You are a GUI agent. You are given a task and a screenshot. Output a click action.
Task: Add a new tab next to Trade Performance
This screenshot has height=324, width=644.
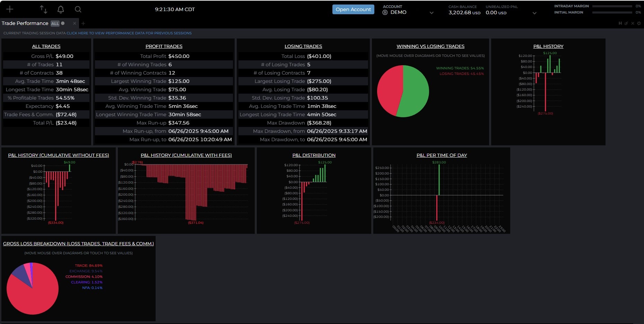[x=83, y=23]
